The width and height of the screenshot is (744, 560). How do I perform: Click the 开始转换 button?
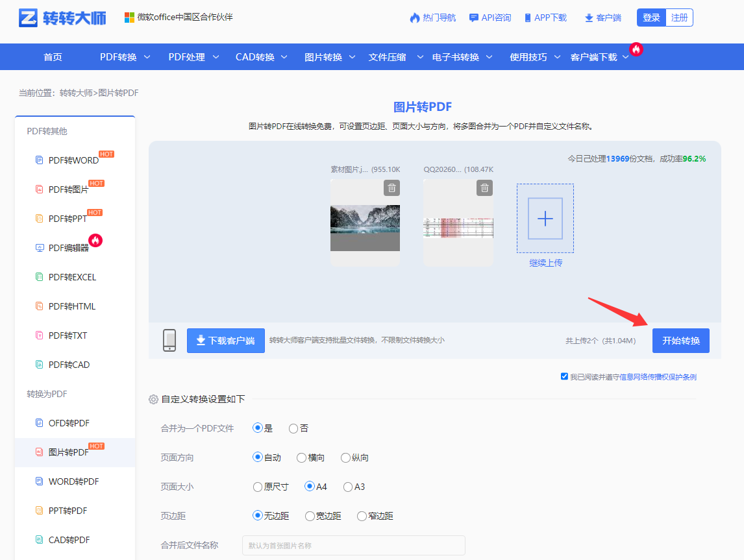[681, 341]
